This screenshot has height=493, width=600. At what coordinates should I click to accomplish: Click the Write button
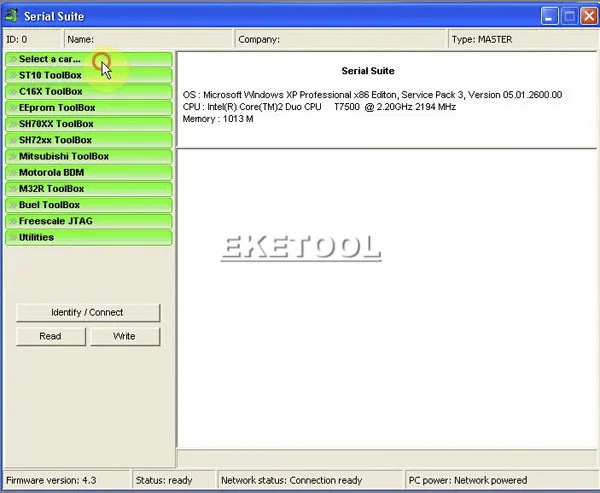(x=125, y=336)
